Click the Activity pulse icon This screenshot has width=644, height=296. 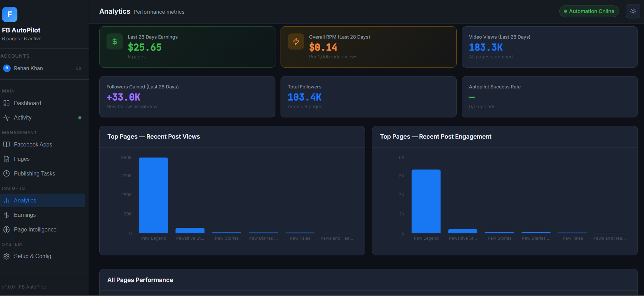[6, 117]
